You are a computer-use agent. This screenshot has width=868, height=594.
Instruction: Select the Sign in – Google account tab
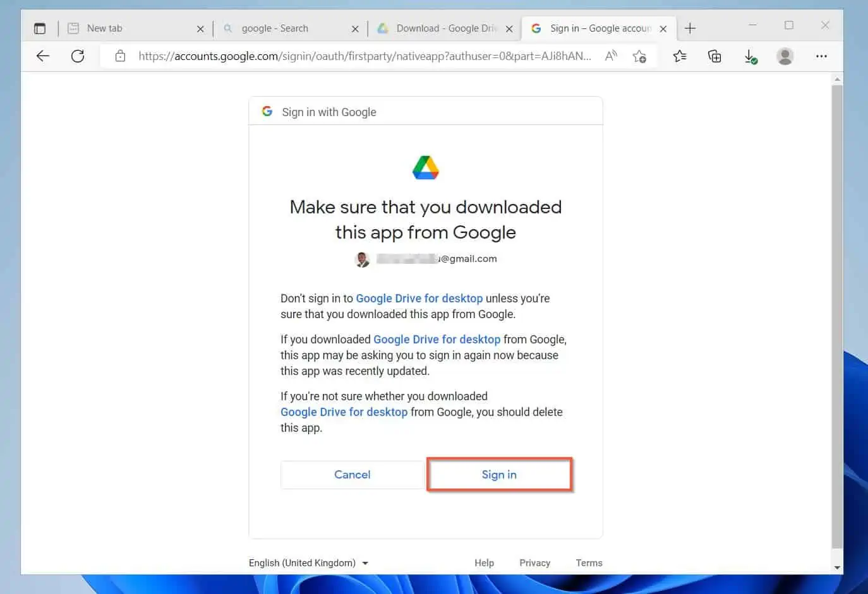(600, 28)
